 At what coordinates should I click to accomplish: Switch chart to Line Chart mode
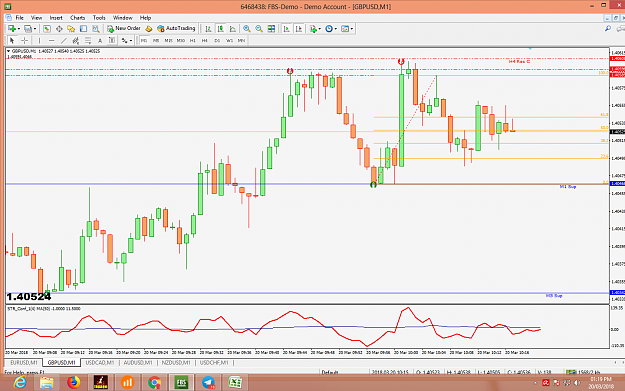coord(233,29)
